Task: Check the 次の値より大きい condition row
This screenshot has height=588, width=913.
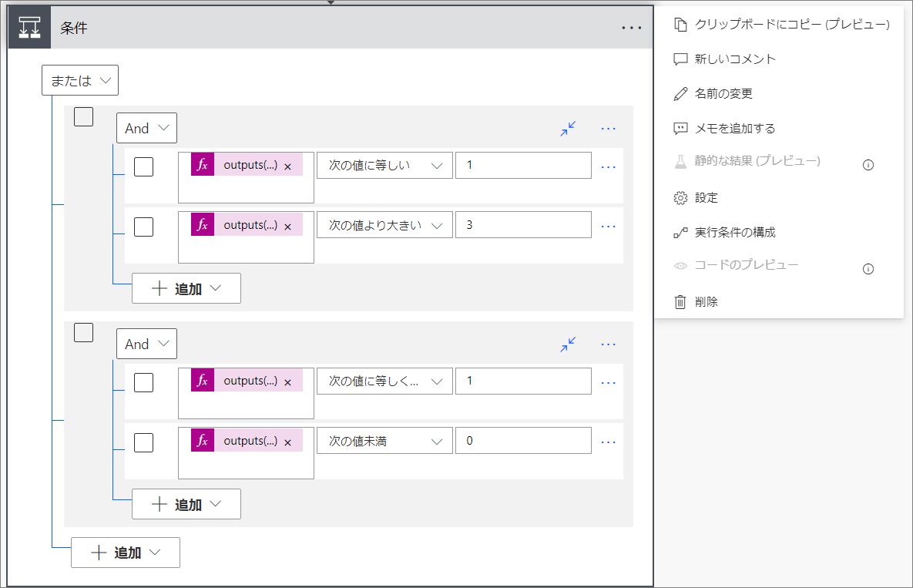Action: [x=144, y=227]
